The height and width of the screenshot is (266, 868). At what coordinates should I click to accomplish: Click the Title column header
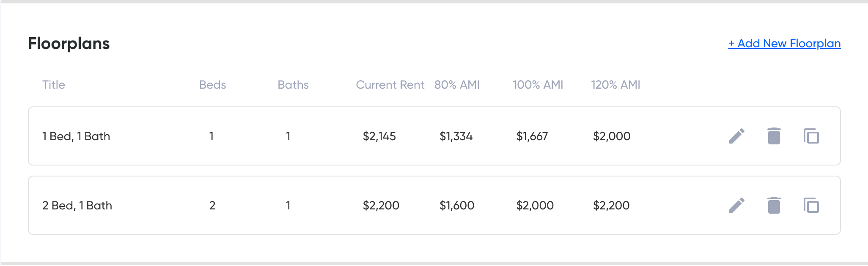pos(54,85)
